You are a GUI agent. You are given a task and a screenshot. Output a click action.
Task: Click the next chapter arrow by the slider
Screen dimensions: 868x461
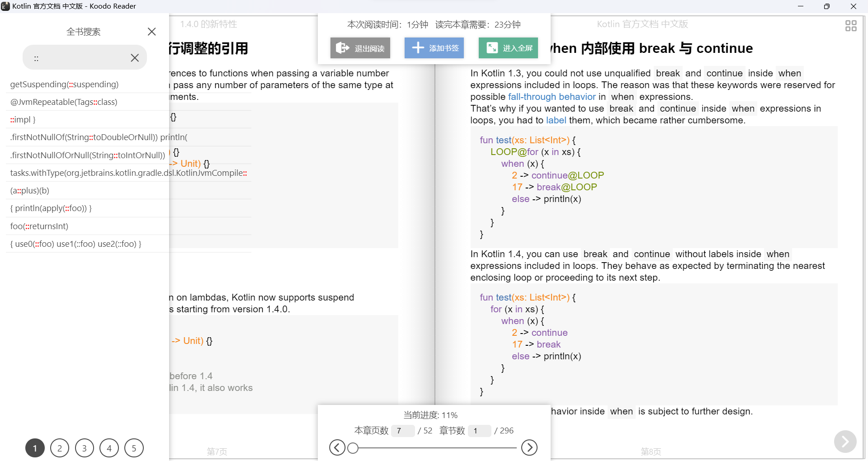point(529,447)
